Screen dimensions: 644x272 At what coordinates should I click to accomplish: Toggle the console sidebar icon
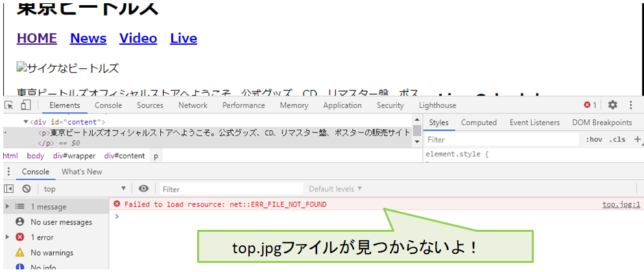8,189
